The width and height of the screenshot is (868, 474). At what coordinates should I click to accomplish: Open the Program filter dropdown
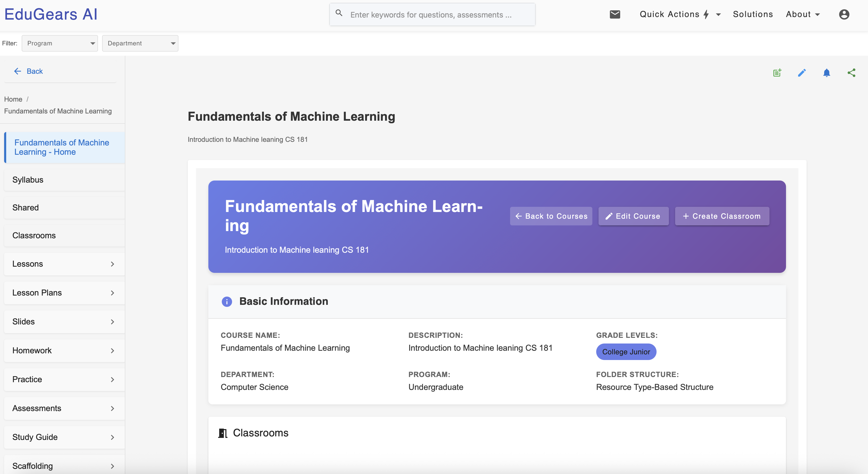[x=60, y=43]
